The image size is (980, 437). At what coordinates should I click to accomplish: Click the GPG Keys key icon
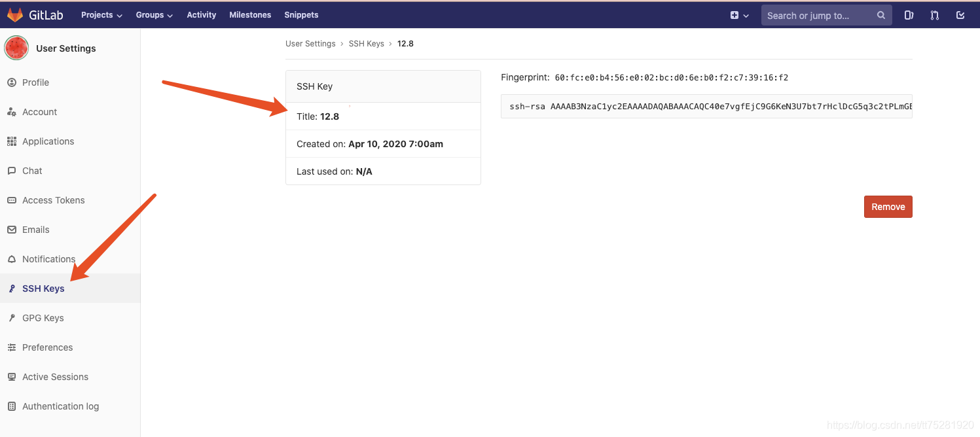(11, 318)
